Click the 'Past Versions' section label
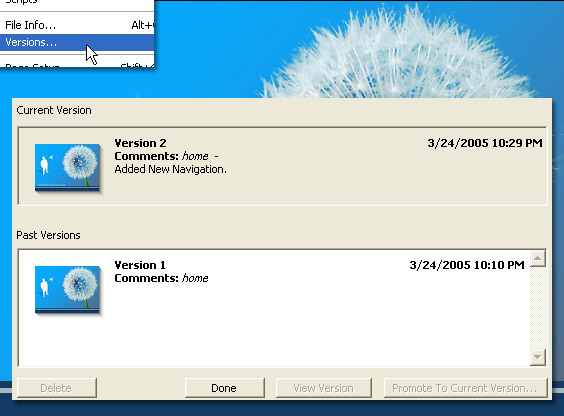The width and height of the screenshot is (564, 416). coord(48,235)
